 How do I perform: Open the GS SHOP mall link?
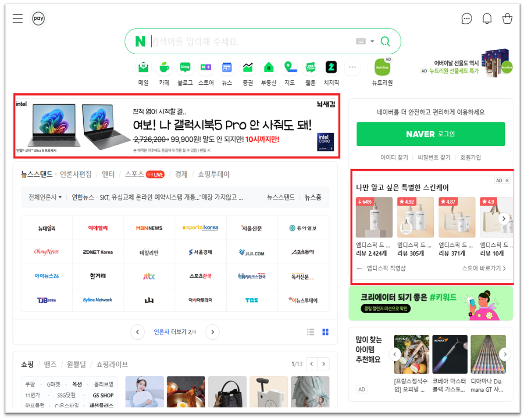[103, 395]
